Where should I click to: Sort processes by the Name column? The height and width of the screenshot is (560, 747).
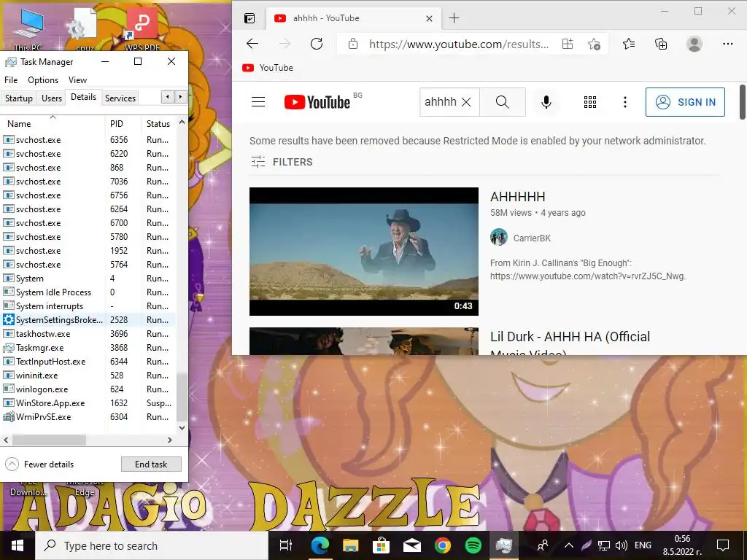click(53, 123)
